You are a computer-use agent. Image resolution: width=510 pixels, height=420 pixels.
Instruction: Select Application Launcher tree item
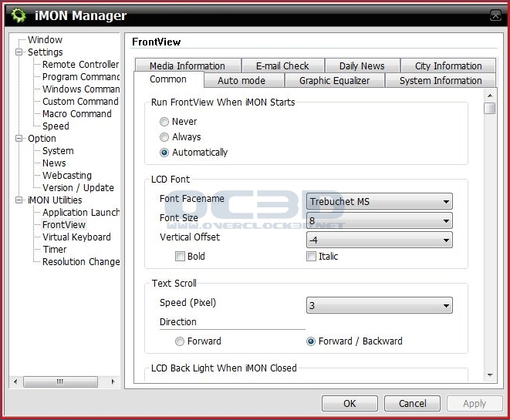pos(81,213)
